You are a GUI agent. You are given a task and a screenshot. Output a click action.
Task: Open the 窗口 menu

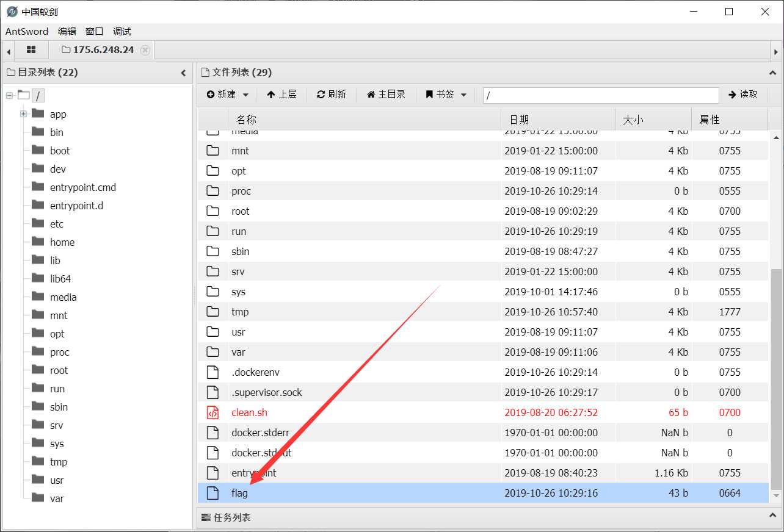tap(95, 32)
